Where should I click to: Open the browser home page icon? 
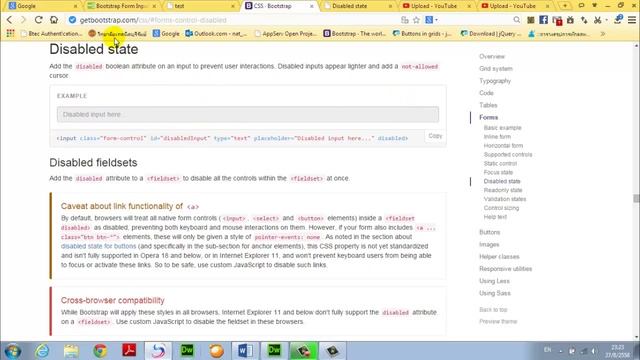pyautogui.click(x=54, y=20)
